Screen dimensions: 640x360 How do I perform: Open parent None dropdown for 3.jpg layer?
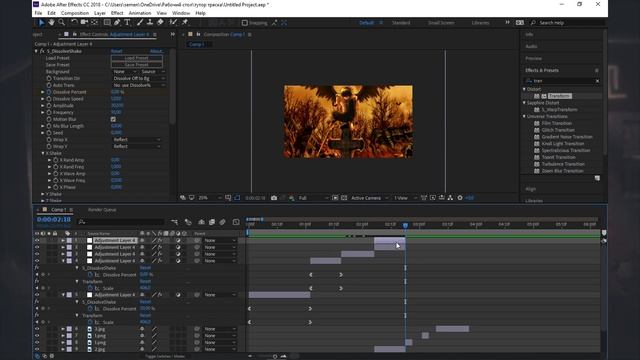[220, 329]
